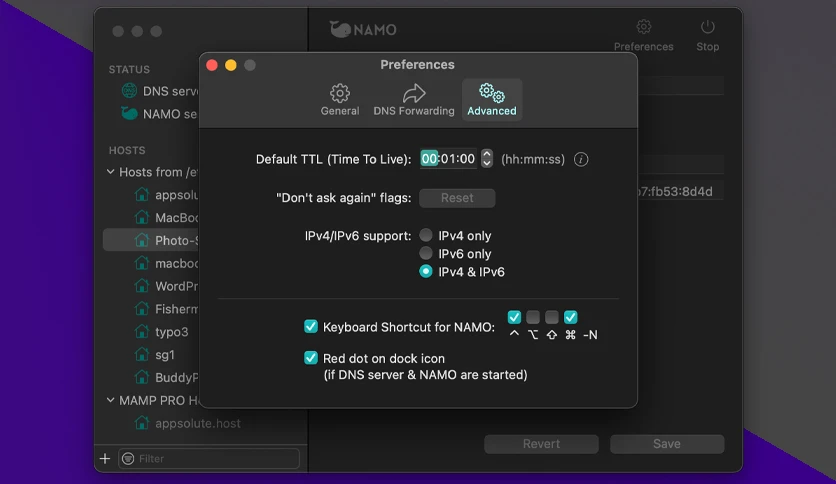Open TTL info circle icon
836x484 pixels.
coord(581,159)
